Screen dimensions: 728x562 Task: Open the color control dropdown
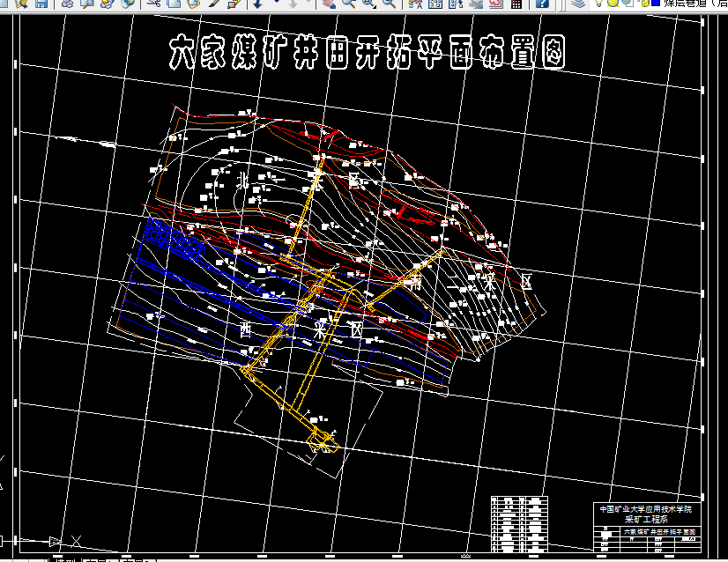tap(723, 5)
